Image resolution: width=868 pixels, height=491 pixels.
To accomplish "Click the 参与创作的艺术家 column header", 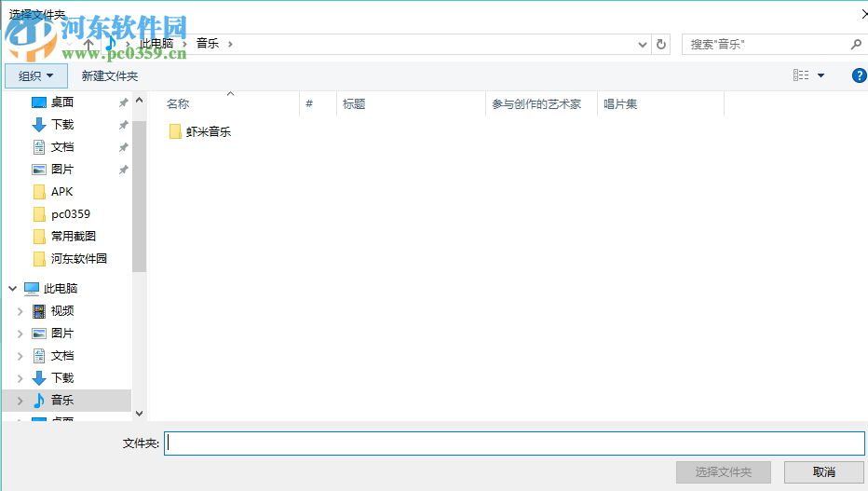I will coord(536,103).
